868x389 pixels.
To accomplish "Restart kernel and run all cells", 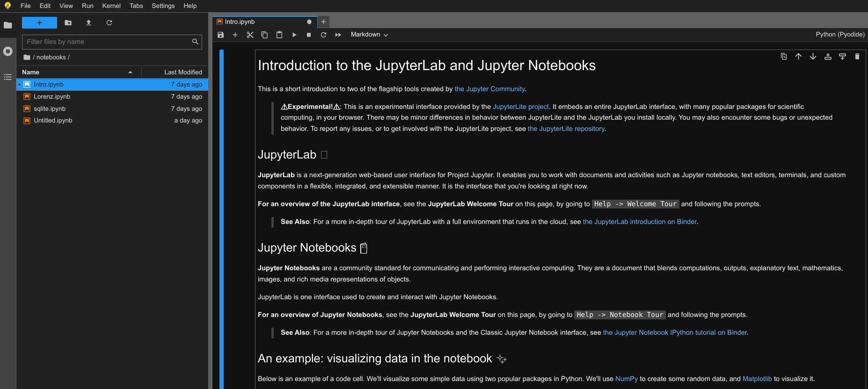I will click(x=338, y=35).
